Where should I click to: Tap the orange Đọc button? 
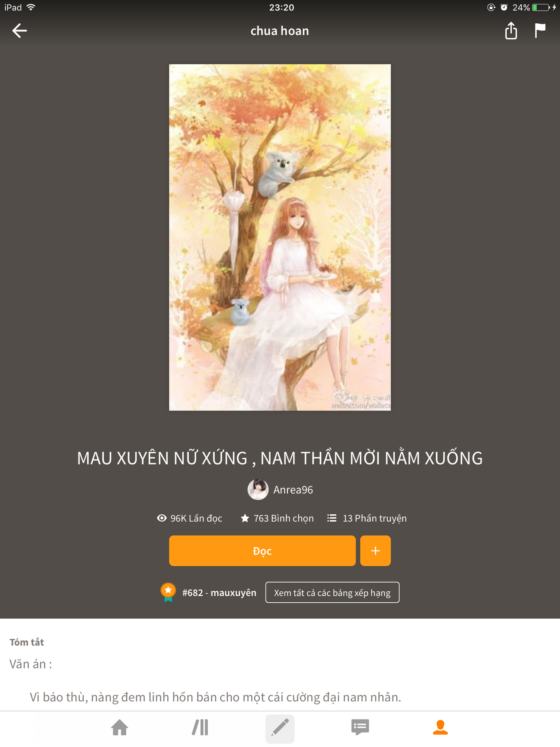[262, 551]
